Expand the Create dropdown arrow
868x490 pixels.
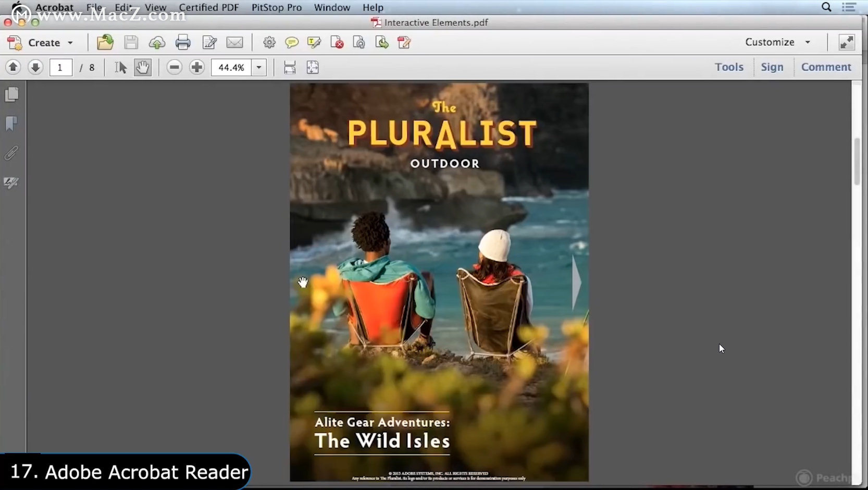coord(70,43)
